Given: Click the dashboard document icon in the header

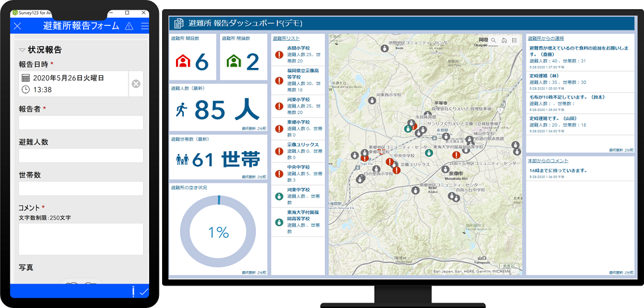Looking at the screenshot, I should tap(179, 24).
